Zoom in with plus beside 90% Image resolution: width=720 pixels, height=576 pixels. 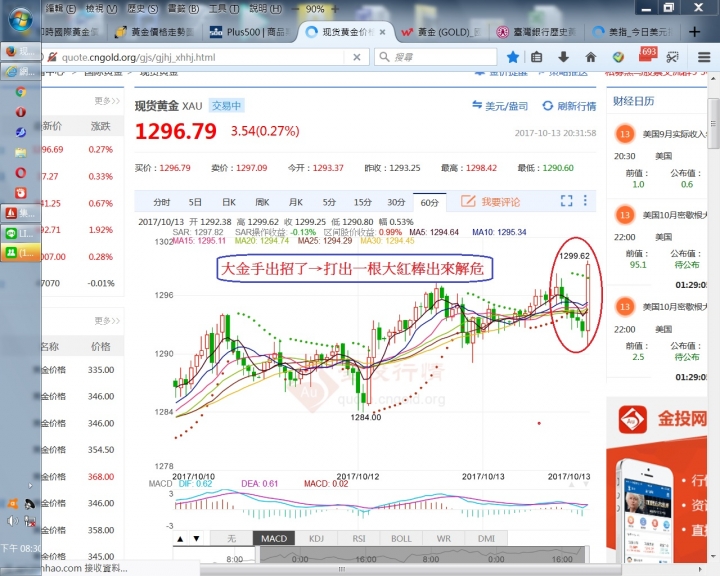[335, 9]
